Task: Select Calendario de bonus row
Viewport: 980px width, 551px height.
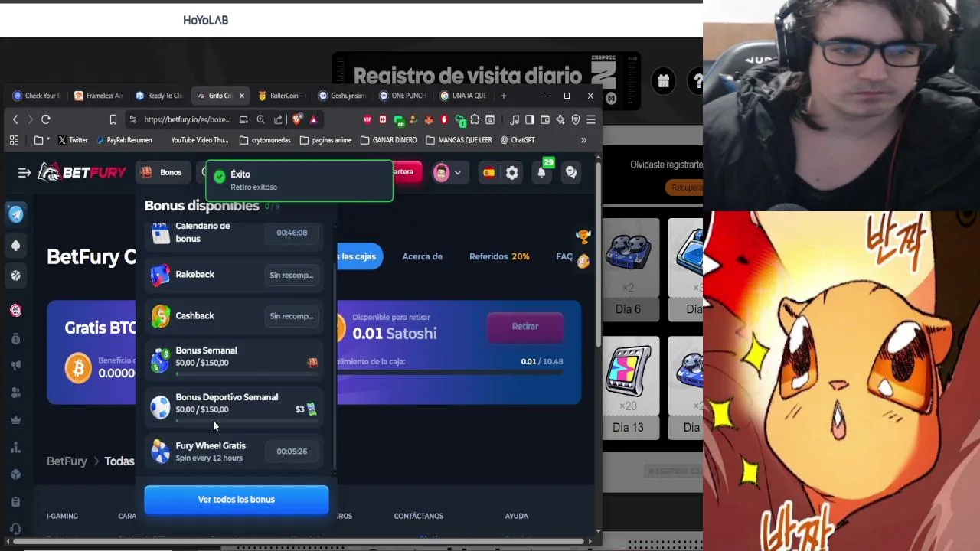Action: [234, 233]
